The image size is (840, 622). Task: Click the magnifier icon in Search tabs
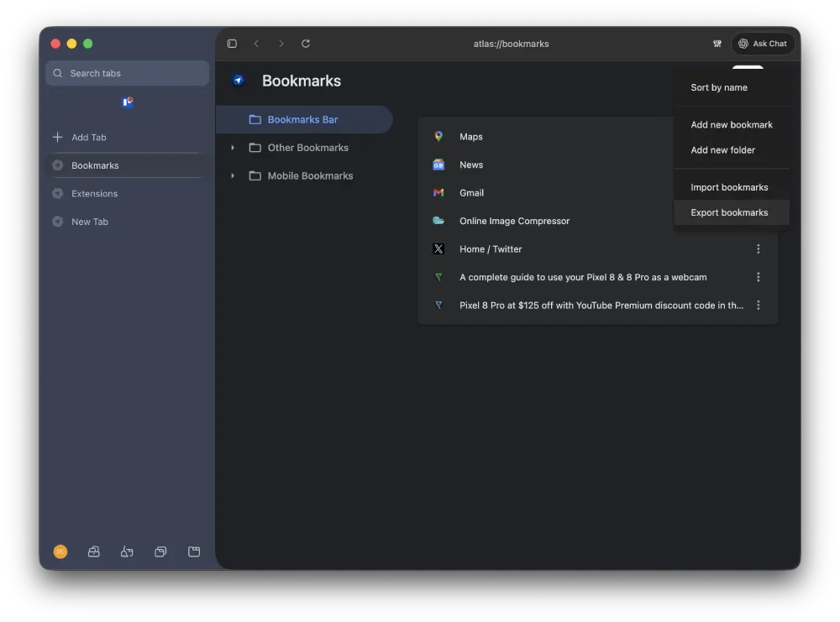[58, 73]
